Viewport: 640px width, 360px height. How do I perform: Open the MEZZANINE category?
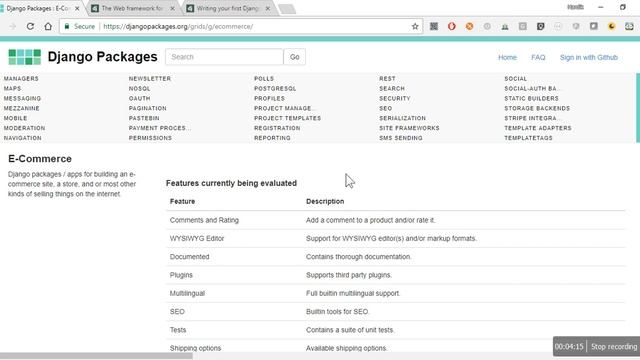coord(22,109)
